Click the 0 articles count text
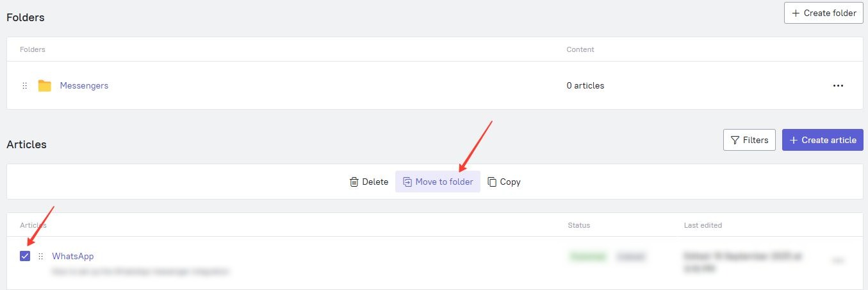 click(x=585, y=86)
